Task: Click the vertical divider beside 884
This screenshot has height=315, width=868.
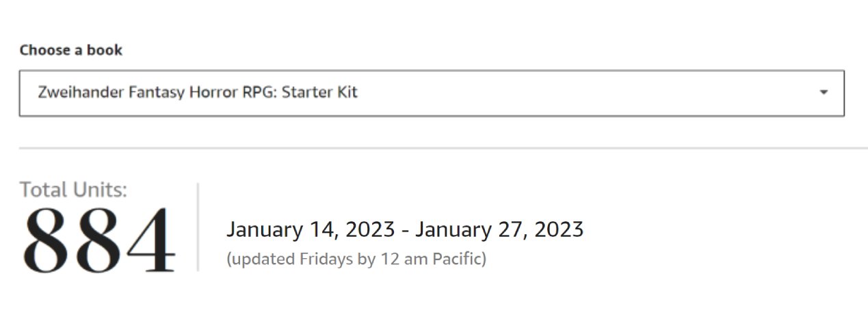Action: click(198, 226)
